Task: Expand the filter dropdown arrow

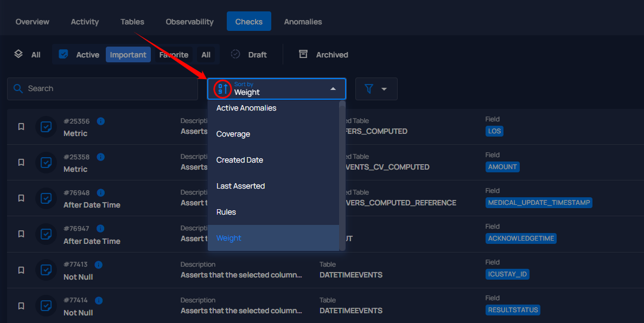Action: click(x=384, y=89)
